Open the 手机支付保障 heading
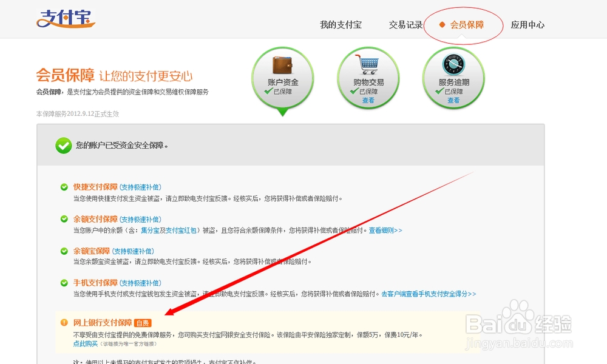This screenshot has width=607, height=364. 96,283
